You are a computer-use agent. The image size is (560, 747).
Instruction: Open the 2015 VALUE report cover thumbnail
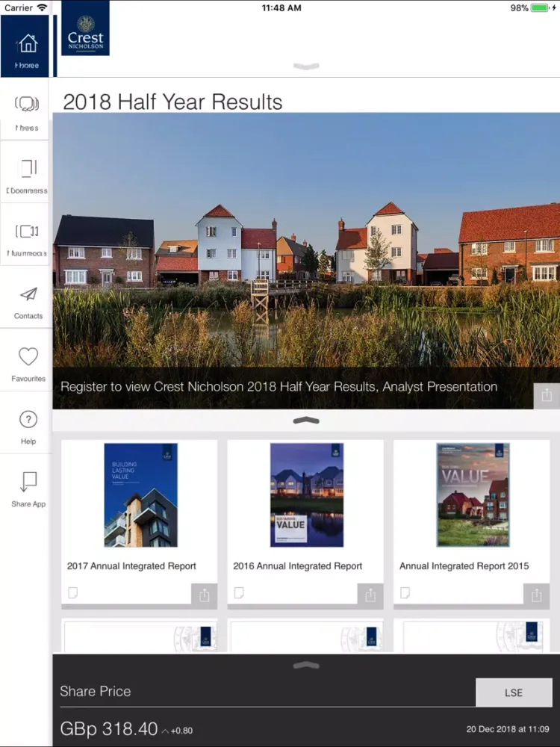point(473,495)
